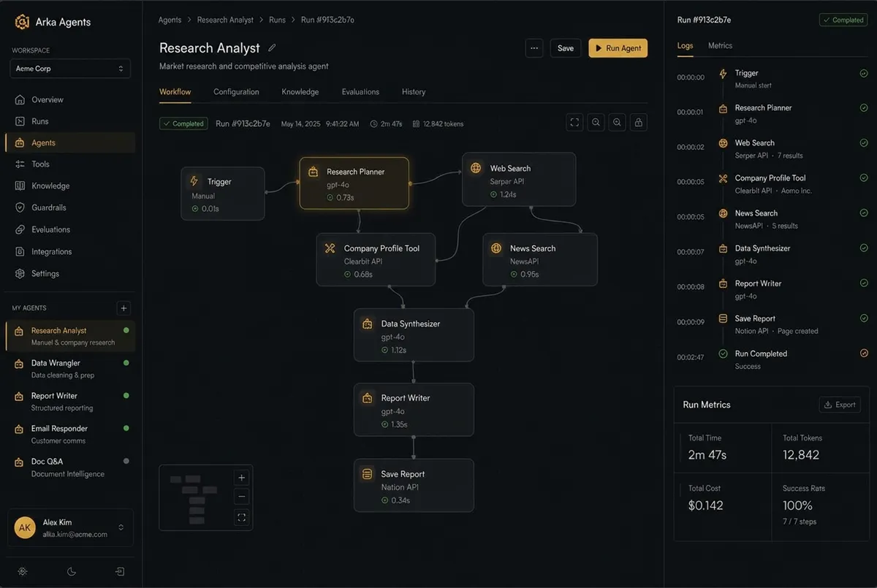Open the sidebar Knowledge section
This screenshot has width=877, height=588.
pyautogui.click(x=70, y=186)
